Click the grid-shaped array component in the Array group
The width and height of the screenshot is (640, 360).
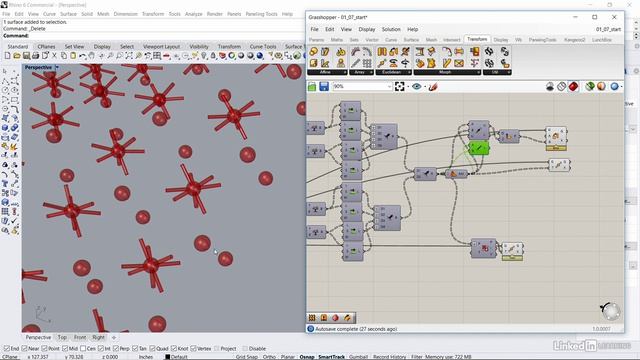click(367, 63)
